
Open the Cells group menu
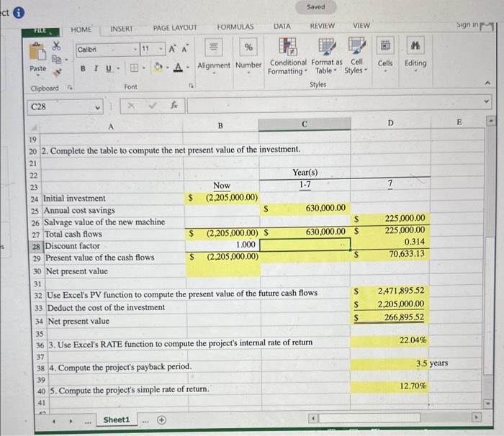click(385, 54)
